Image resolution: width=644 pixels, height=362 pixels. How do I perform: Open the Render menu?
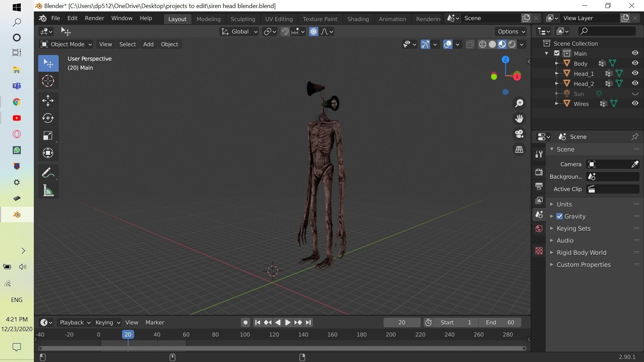click(94, 18)
